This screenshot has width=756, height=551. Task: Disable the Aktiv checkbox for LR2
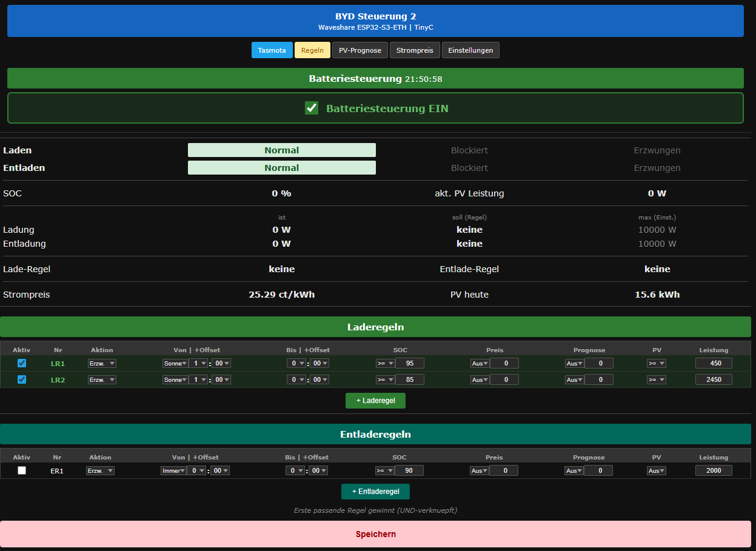coord(22,379)
